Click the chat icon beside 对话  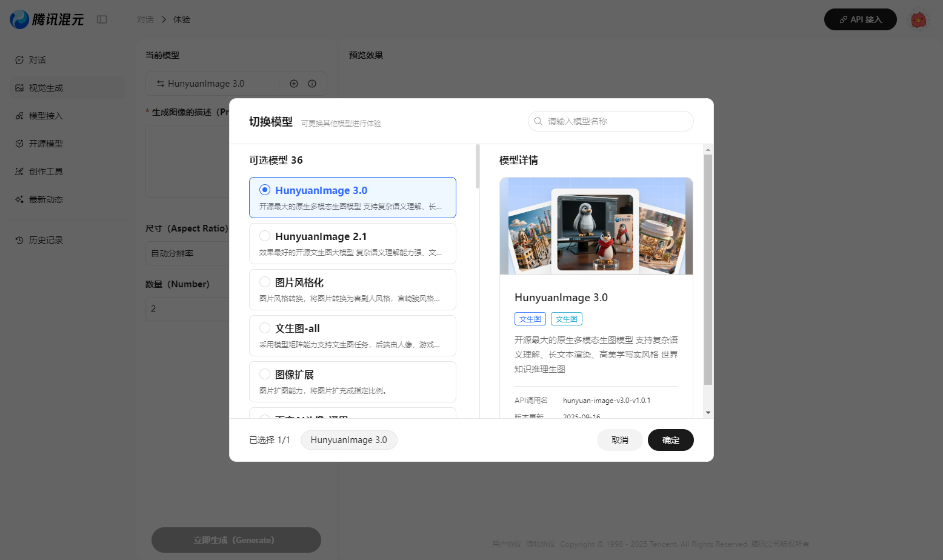[x=19, y=60]
